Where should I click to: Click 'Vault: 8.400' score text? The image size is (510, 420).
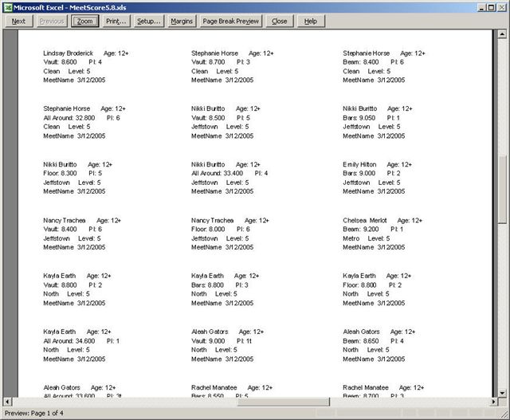pyautogui.click(x=61, y=230)
